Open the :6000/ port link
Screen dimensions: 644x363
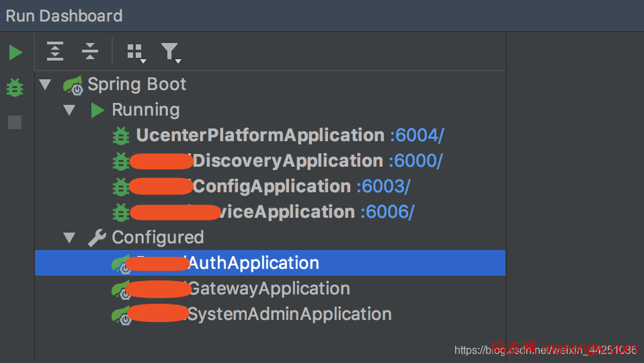415,161
